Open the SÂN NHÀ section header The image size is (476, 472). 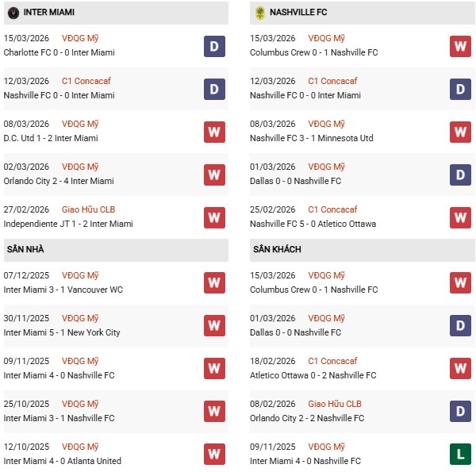pyautogui.click(x=25, y=249)
